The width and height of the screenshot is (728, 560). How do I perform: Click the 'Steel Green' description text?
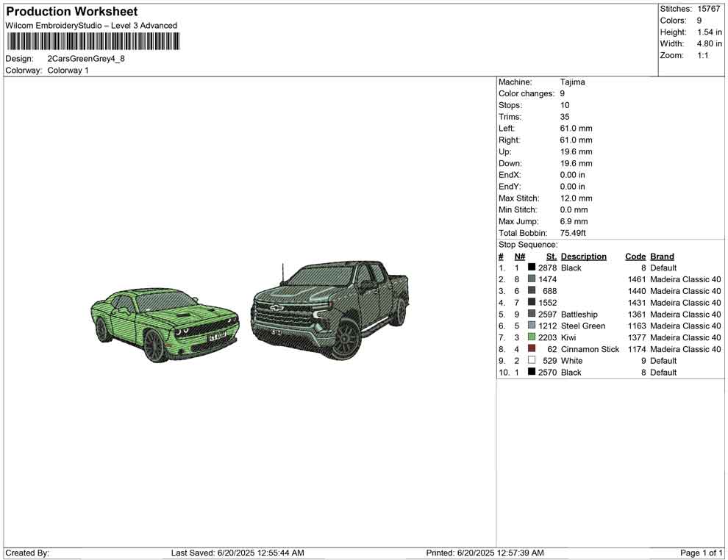583,326
